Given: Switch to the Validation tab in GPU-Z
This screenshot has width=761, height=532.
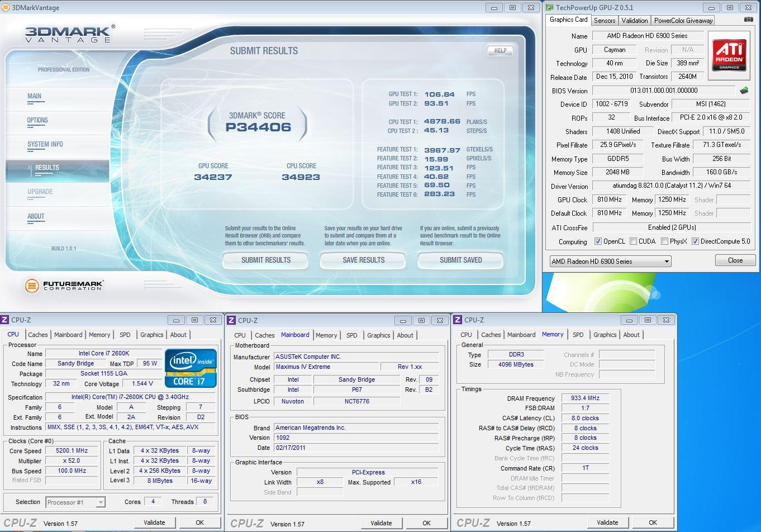Looking at the screenshot, I should 635,21.
